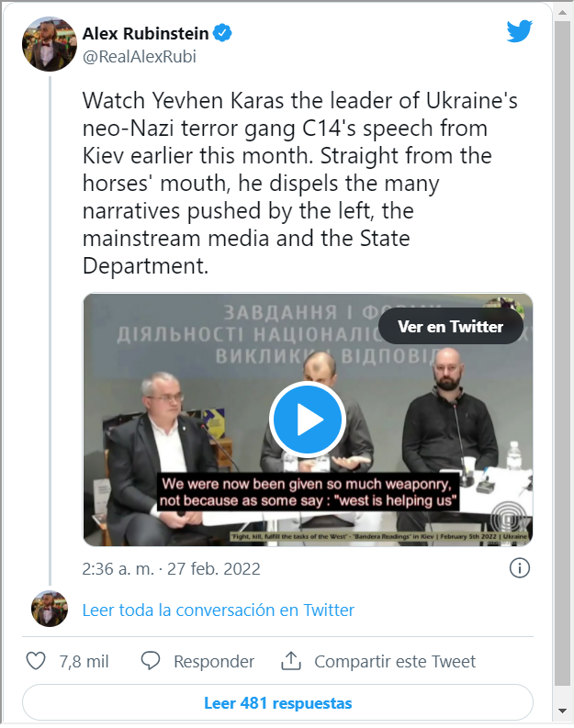Click the scrollbar down arrow

tap(562, 711)
